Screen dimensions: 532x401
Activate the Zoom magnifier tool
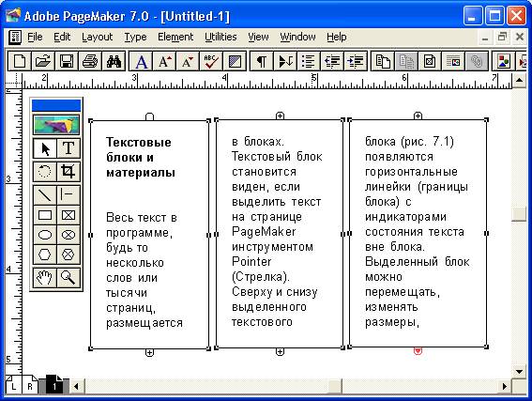tap(68, 278)
